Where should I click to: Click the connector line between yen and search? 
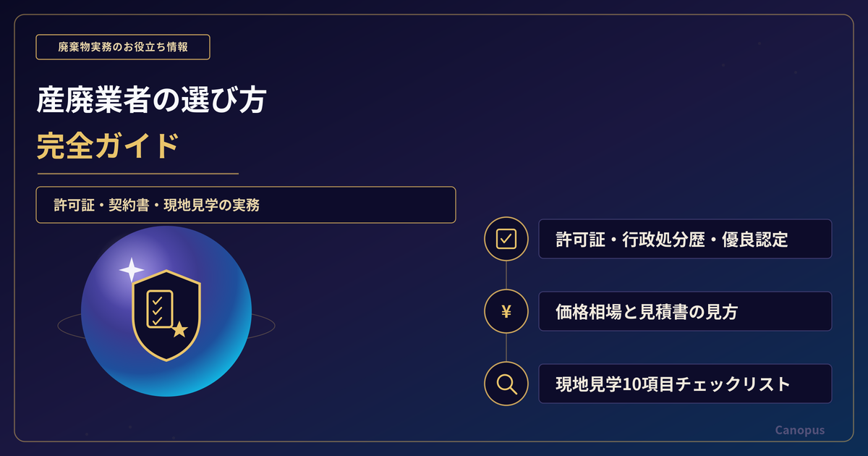[x=506, y=347]
